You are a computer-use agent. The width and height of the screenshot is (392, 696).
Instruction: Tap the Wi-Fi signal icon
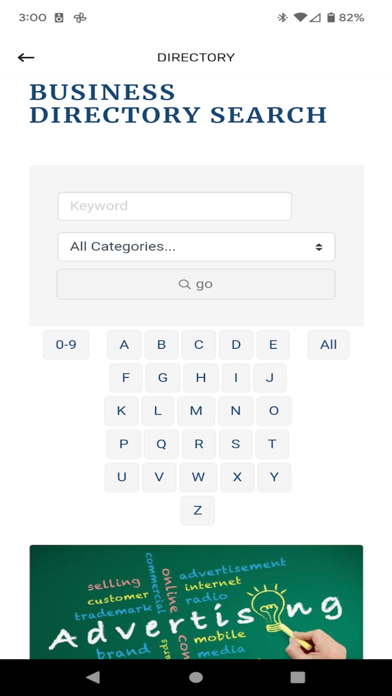coord(301,18)
